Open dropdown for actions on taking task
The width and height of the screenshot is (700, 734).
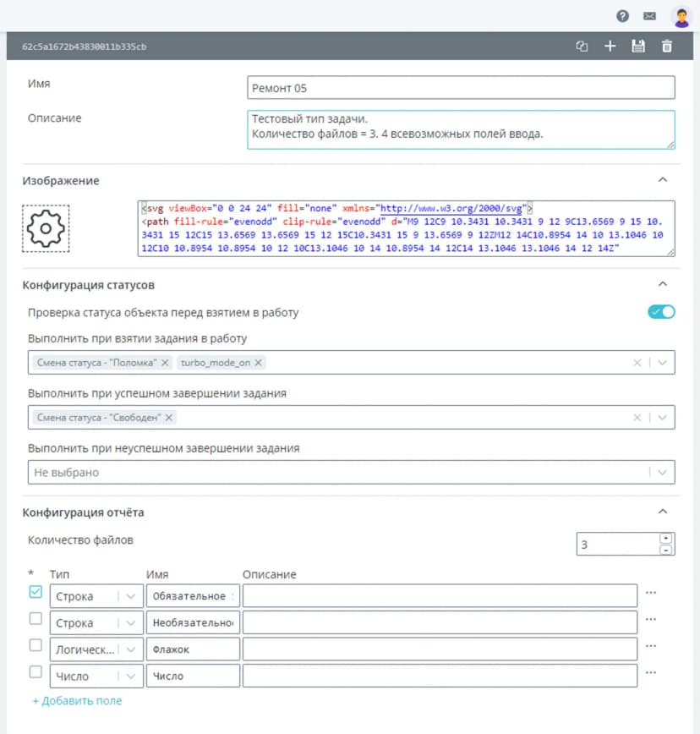pyautogui.click(x=662, y=363)
